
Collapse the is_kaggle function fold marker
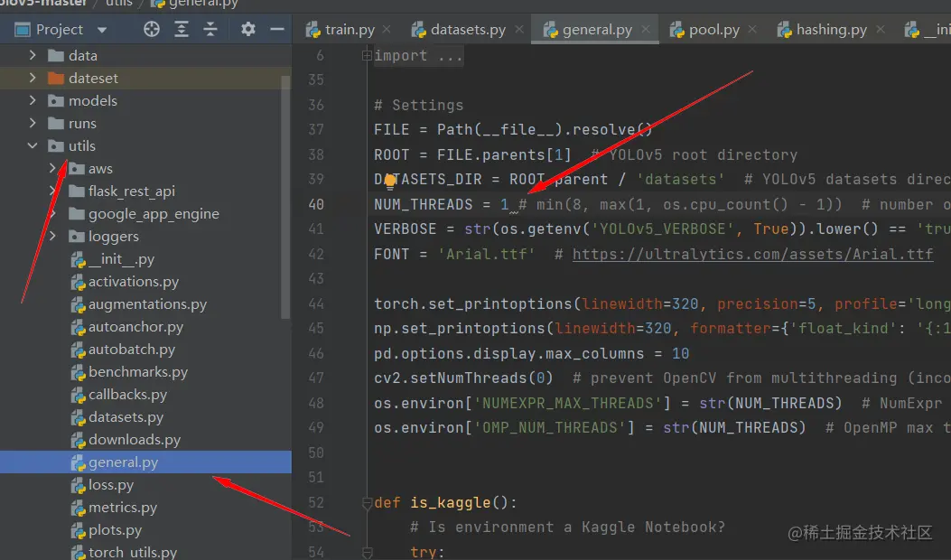coord(367,503)
